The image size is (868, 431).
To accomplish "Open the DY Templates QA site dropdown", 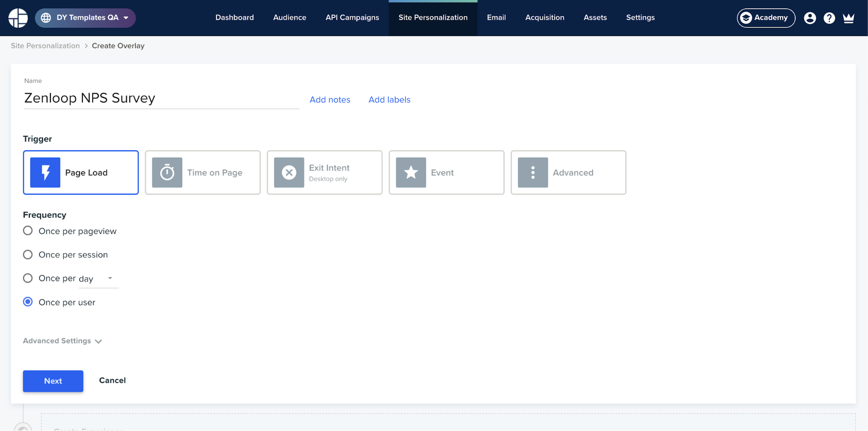I will click(x=86, y=18).
